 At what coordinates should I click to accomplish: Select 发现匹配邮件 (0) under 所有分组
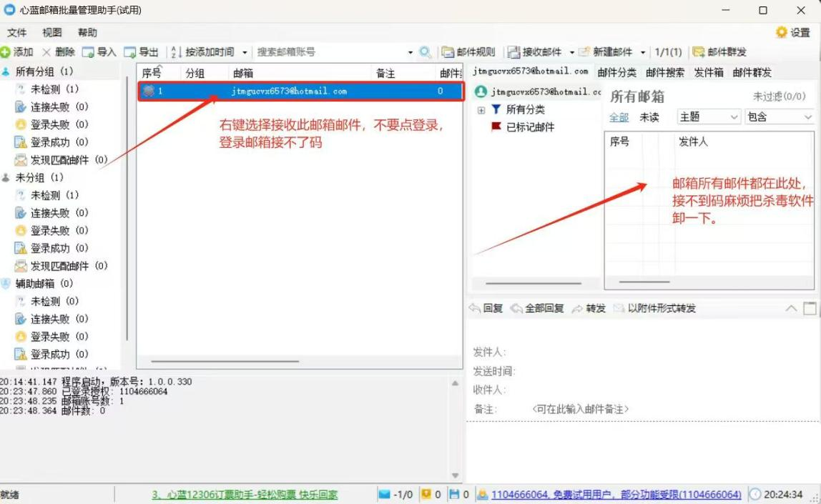coord(68,159)
